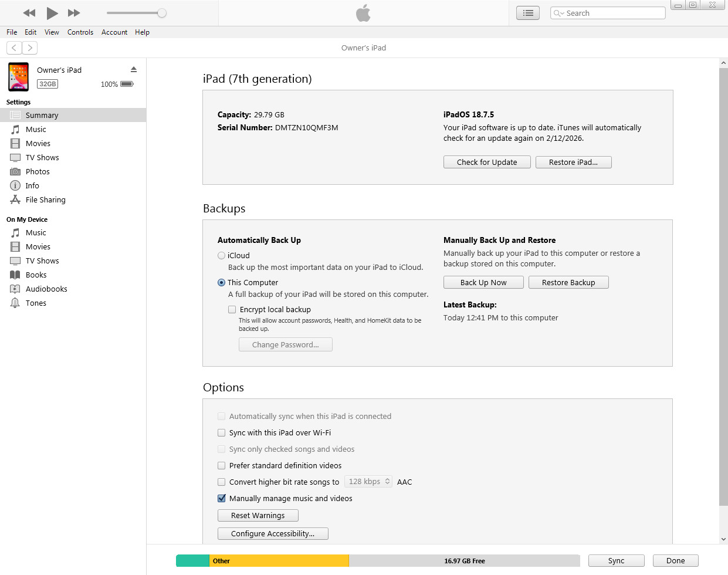Open File Sharing in sidebar

(x=45, y=199)
